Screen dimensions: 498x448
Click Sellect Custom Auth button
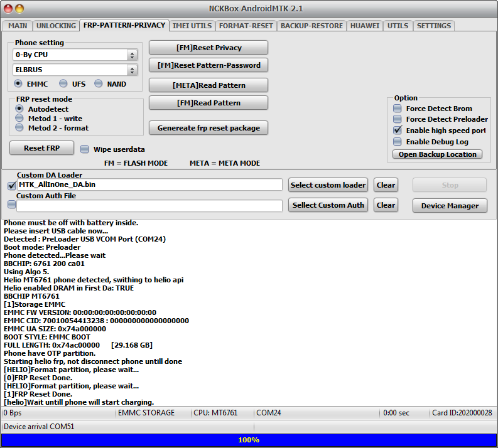328,205
